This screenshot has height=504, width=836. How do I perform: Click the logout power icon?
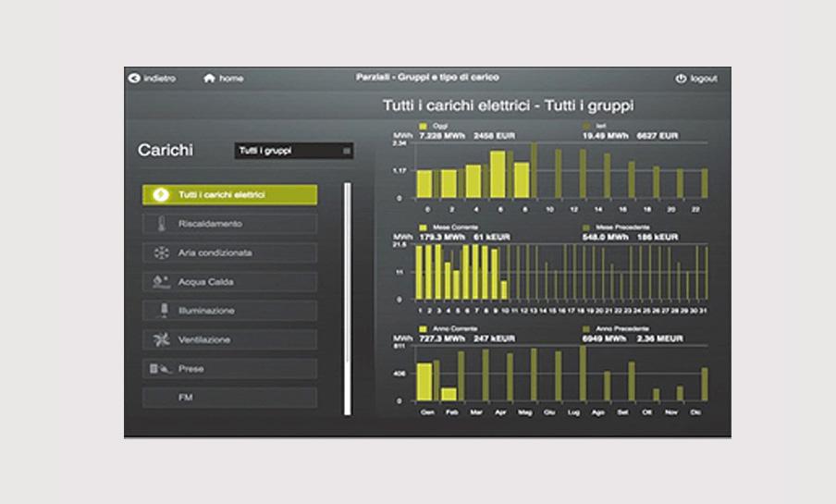coord(681,80)
